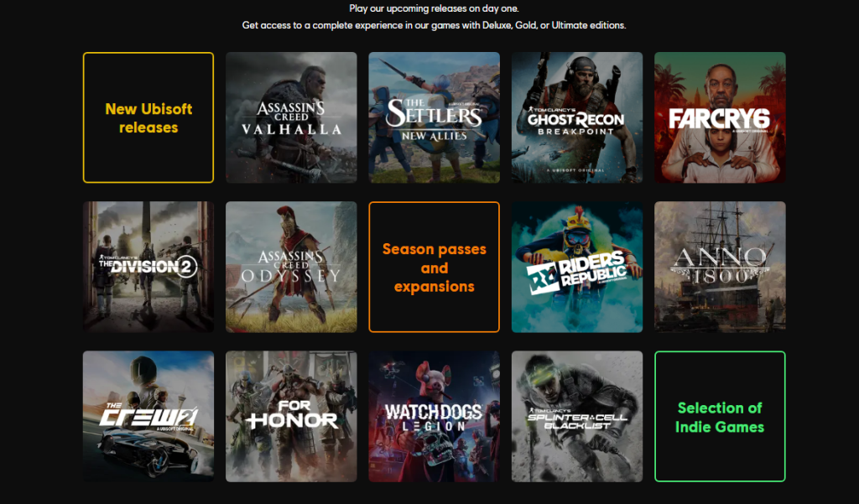This screenshot has height=504, width=859.
Task: Click the Anno 1800 cover image
Action: coord(720,267)
